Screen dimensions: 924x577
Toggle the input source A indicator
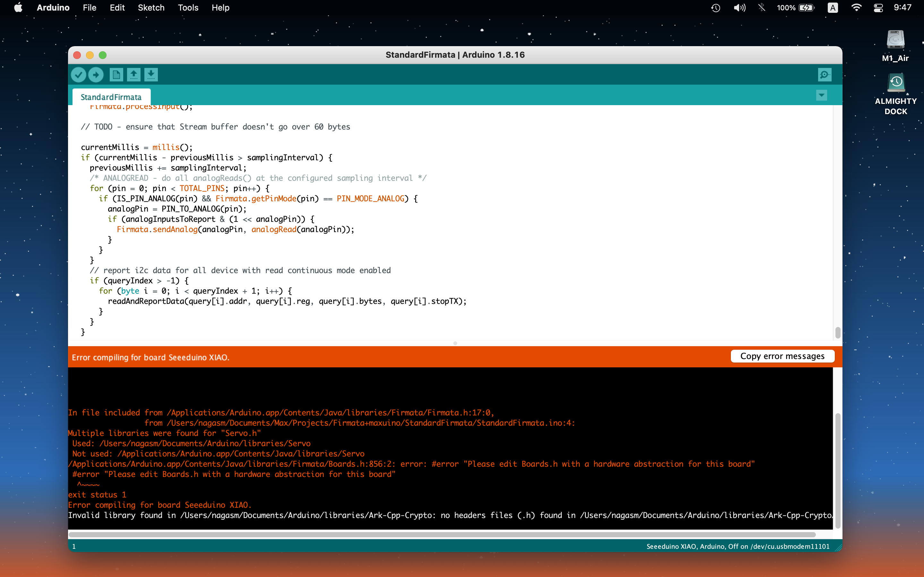click(833, 8)
